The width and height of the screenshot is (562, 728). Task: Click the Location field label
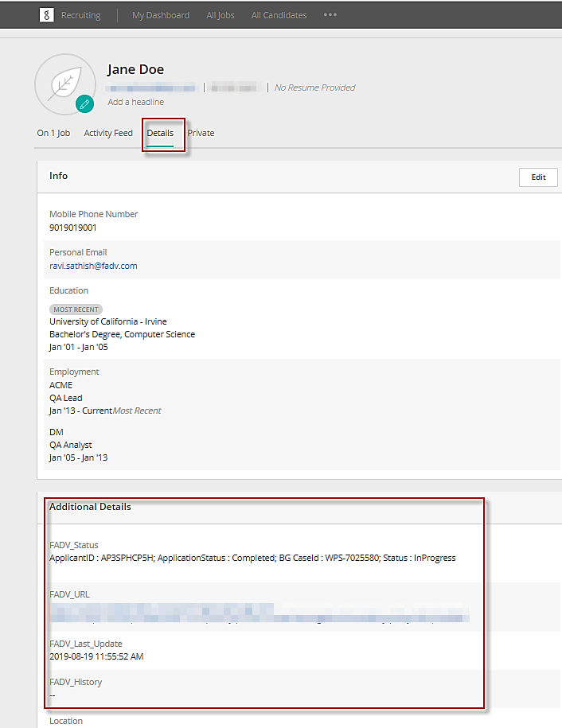pos(66,721)
